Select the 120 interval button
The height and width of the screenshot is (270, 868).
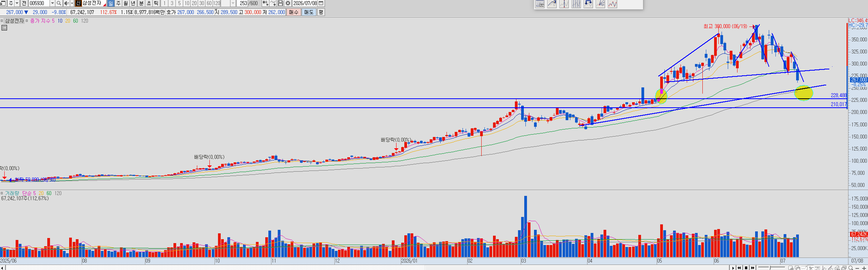(216, 3)
